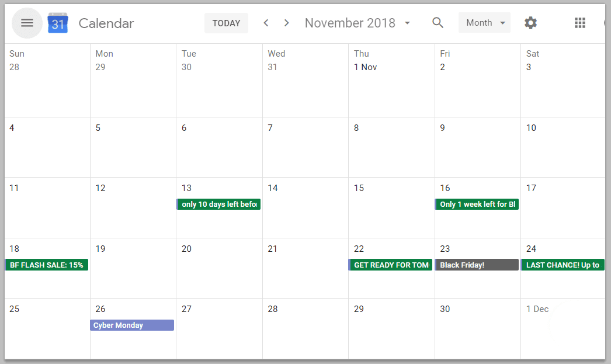Screen dimensions: 611x364
Task: Open the GET READY FOR TOM event
Action: (390, 265)
